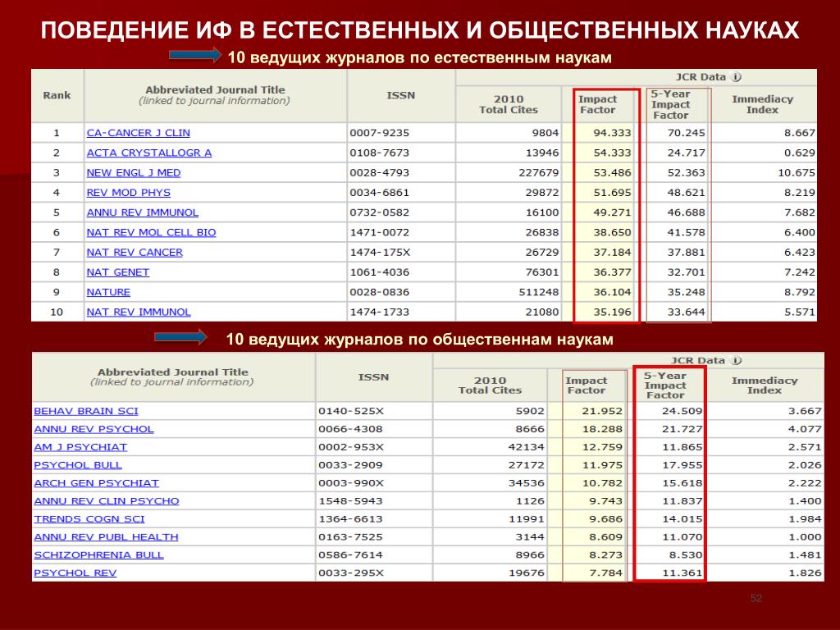Open NEW ENGL J MED journal link
840x630 pixels.
click(x=134, y=172)
